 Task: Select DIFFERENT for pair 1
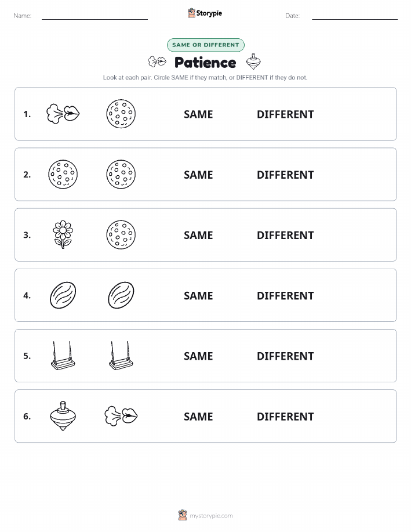[285, 114]
